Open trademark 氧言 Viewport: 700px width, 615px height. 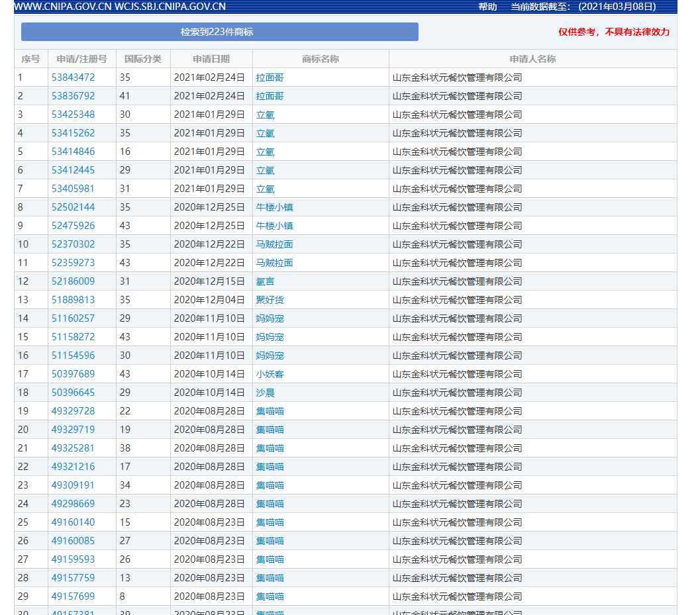pos(265,281)
